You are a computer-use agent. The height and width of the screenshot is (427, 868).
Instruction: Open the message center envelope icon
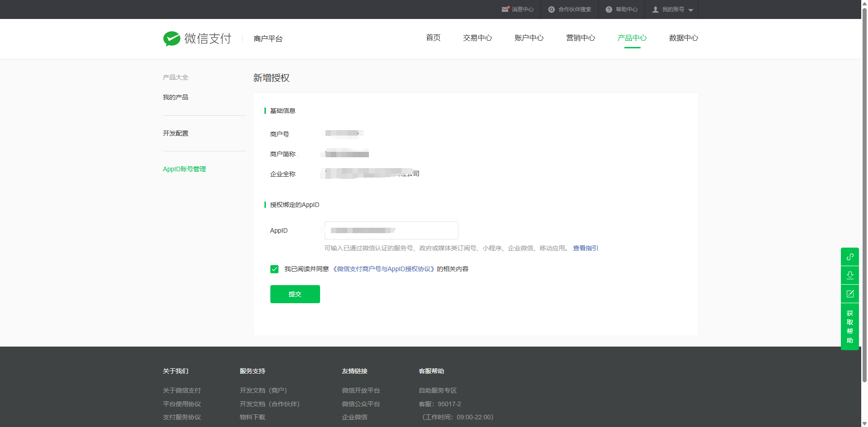505,9
